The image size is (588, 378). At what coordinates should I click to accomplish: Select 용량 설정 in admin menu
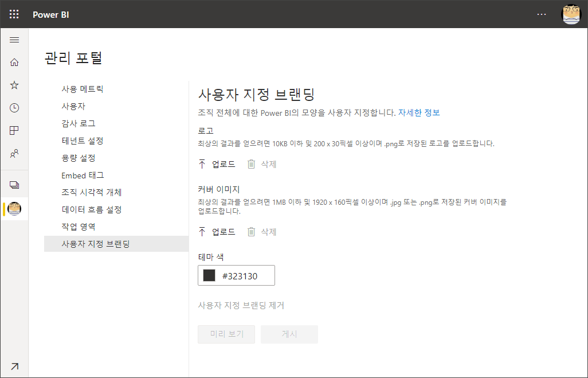pos(79,158)
